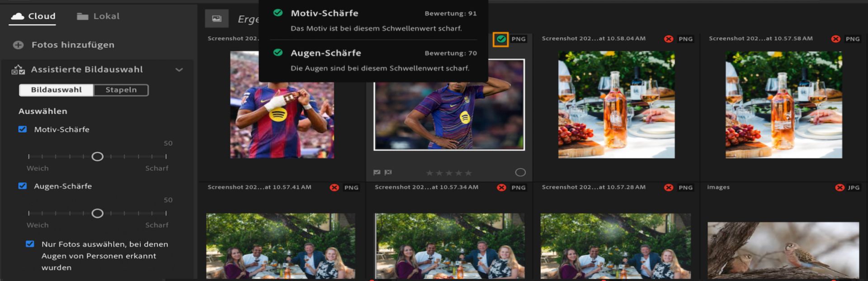This screenshot has height=281, width=868.
Task: Click Bewertung: 91 in the tooltip
Action: (x=450, y=14)
